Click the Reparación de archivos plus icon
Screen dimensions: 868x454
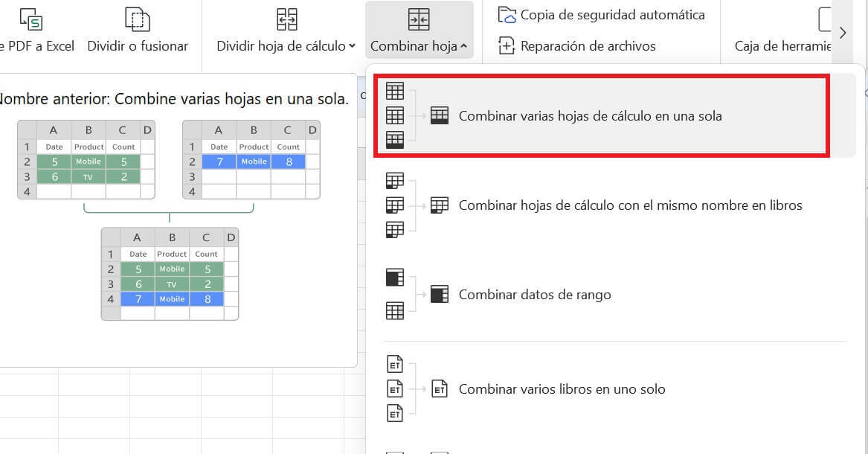[507, 46]
